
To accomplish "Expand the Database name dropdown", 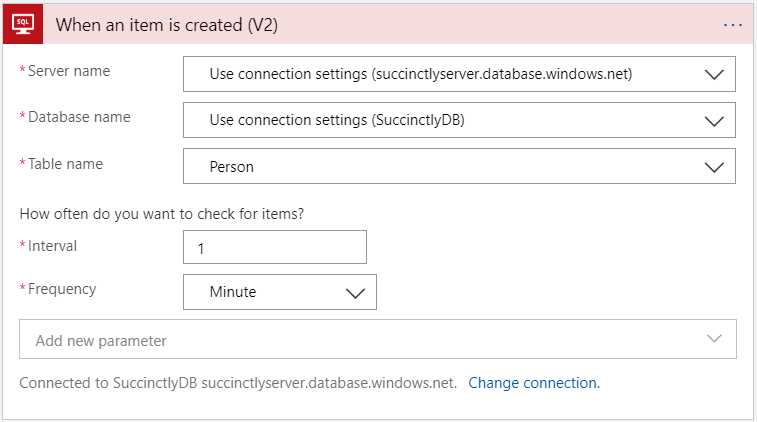I will click(459, 120).
